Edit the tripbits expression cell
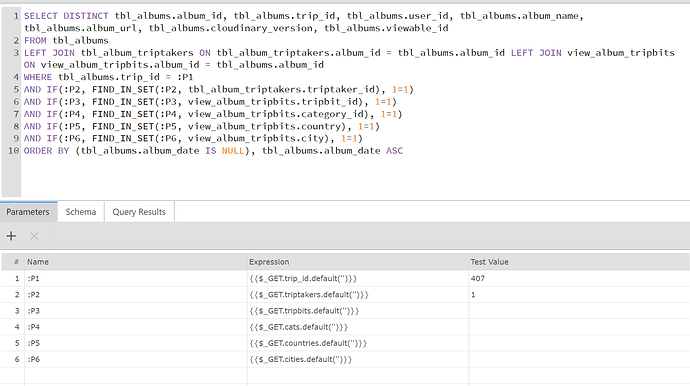Viewport: 690px width, 386px height. 357,311
